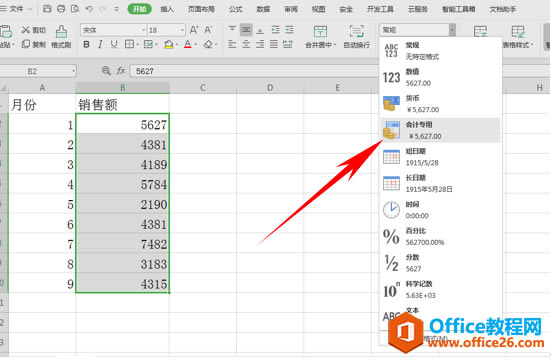Click the Redo arrow icon
Screen dimensions: 551x360
pyautogui.click(x=103, y=9)
